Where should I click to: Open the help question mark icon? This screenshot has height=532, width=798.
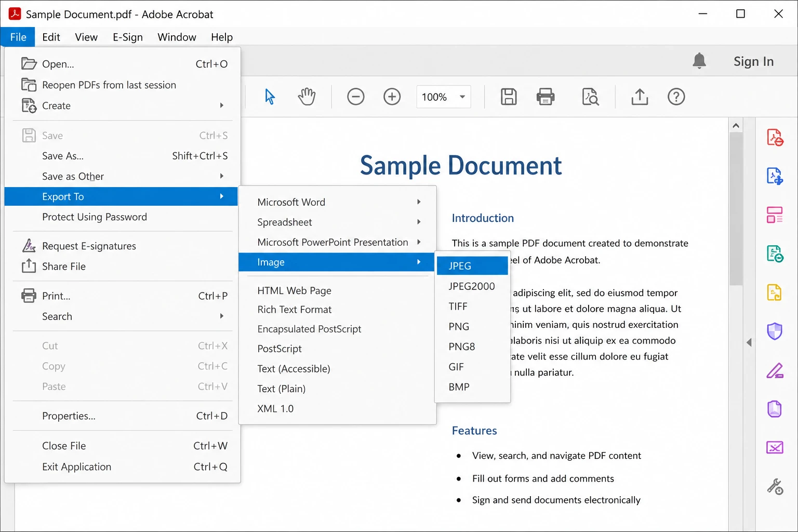(x=676, y=97)
